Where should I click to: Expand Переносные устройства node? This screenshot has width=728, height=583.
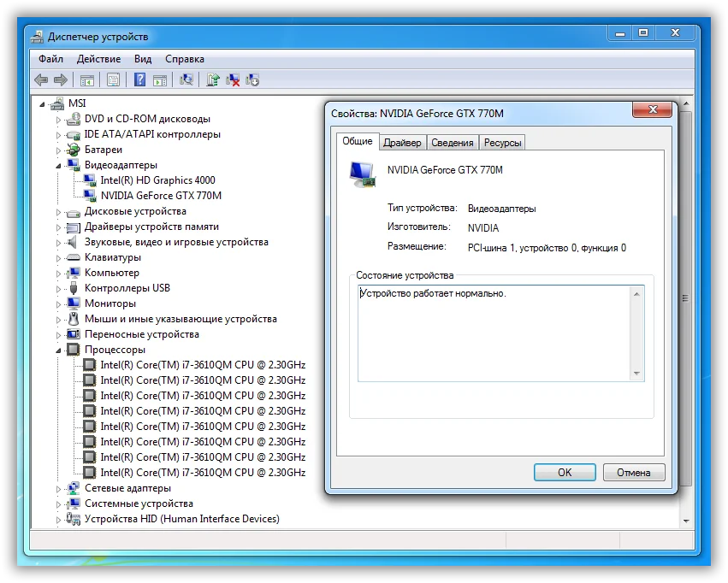[58, 335]
